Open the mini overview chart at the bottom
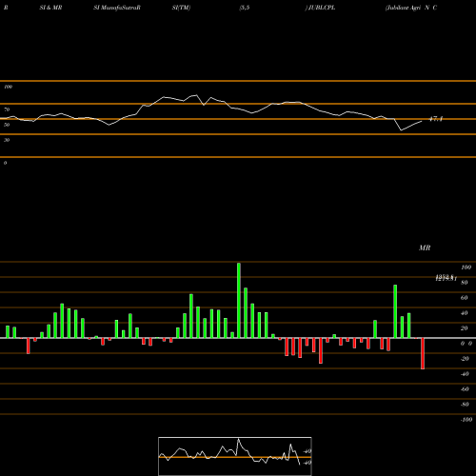 [x=235, y=456]
